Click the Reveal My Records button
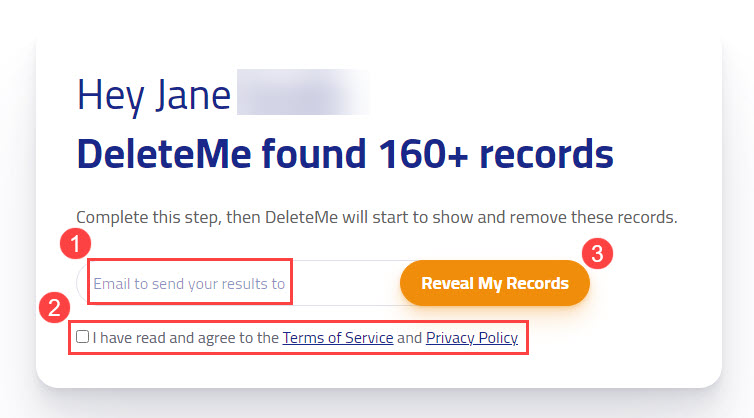This screenshot has height=418, width=754. (x=495, y=283)
